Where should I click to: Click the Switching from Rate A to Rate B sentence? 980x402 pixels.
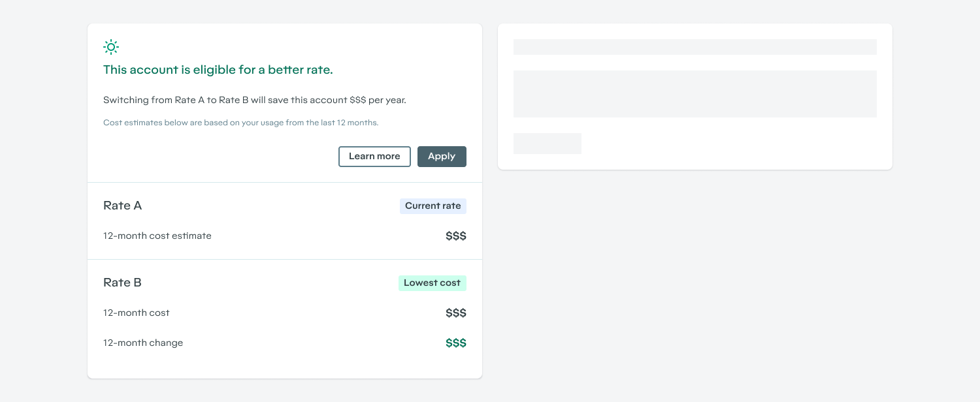(255, 100)
